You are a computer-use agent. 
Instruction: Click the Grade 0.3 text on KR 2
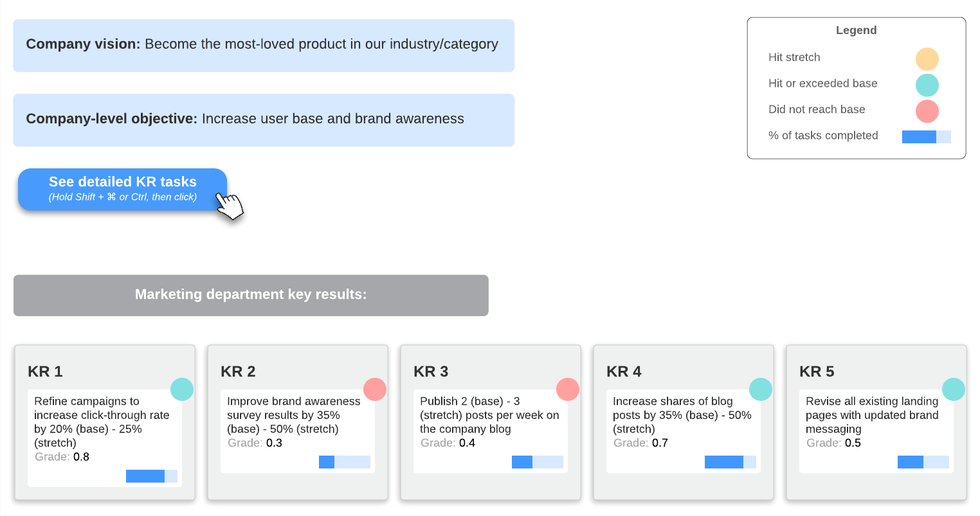pyautogui.click(x=253, y=443)
